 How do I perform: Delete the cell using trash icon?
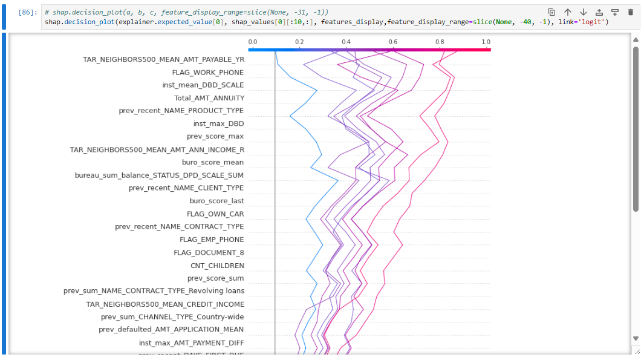(631, 12)
